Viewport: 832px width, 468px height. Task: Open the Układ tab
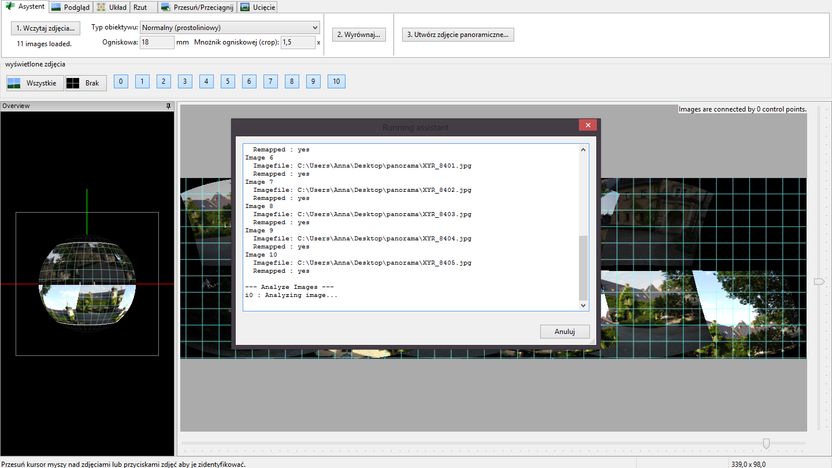(112, 7)
